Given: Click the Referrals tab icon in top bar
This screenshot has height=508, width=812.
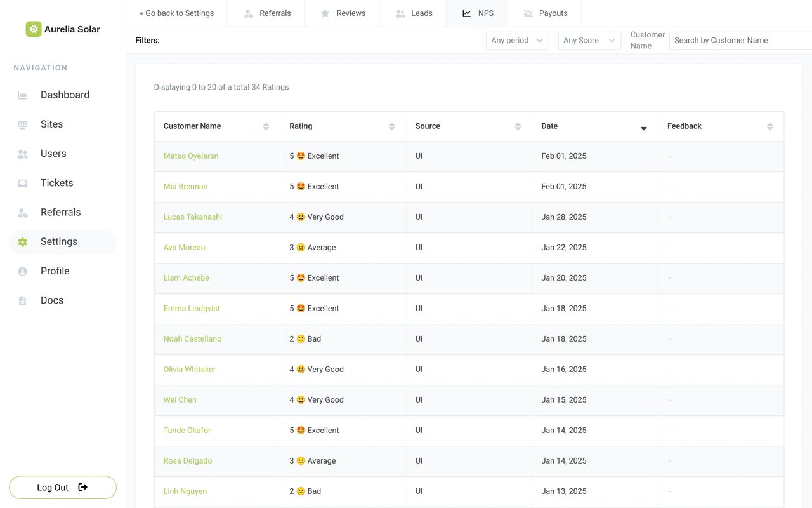Looking at the screenshot, I should coord(249,13).
